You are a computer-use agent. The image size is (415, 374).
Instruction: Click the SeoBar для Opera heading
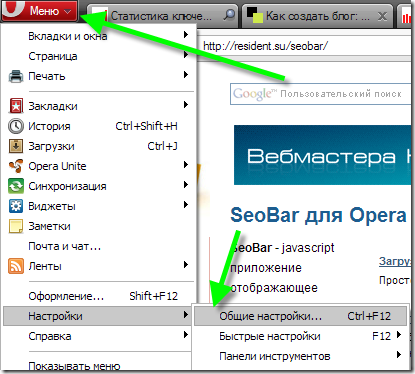318,215
